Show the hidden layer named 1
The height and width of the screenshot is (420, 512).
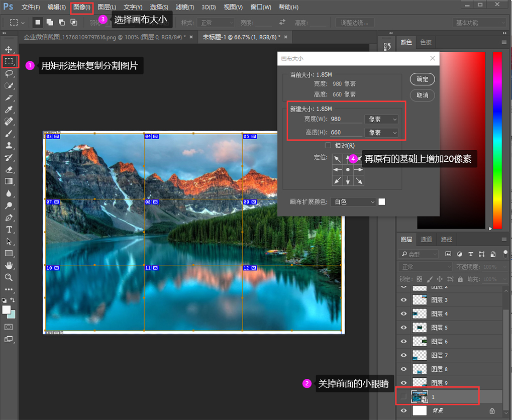point(403,396)
